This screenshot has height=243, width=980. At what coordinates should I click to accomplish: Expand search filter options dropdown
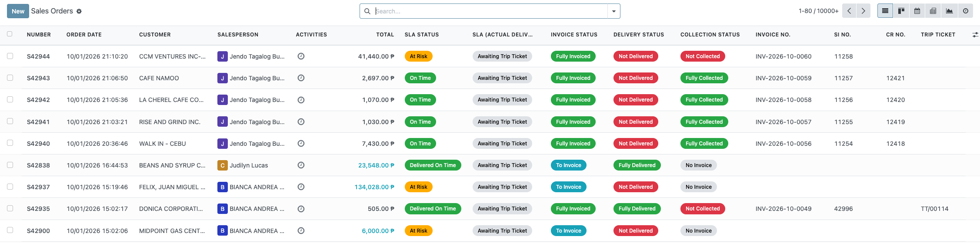pos(613,11)
